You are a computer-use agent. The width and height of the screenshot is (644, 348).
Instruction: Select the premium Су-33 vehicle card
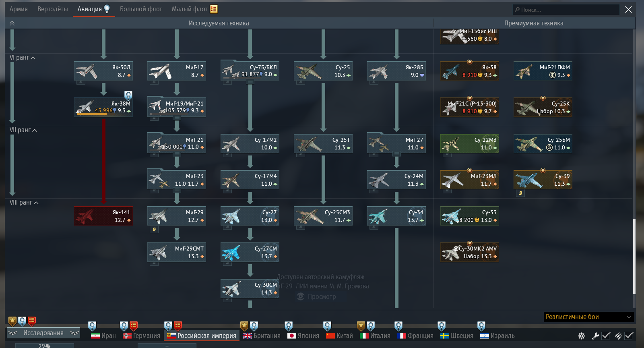[470, 216]
